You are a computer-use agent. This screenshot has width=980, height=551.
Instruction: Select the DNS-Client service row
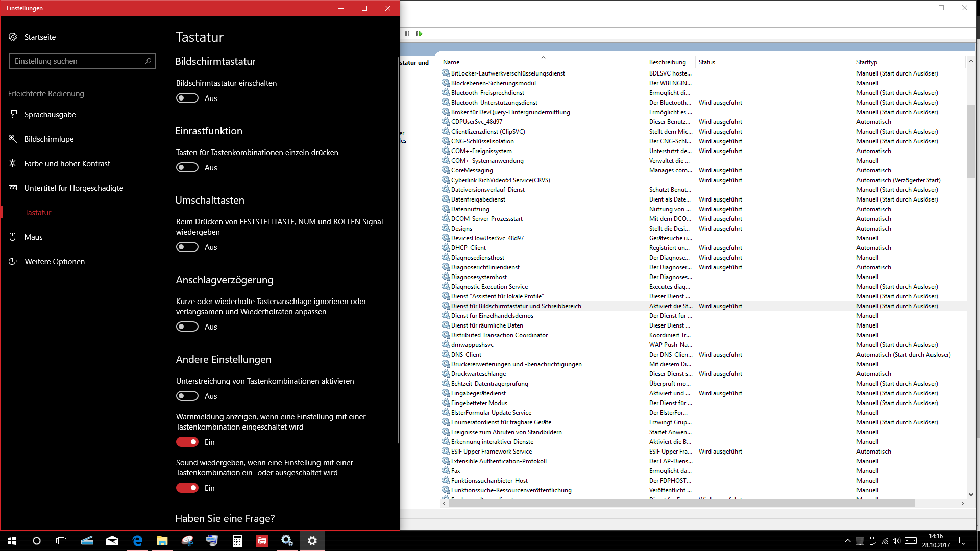[x=703, y=354]
